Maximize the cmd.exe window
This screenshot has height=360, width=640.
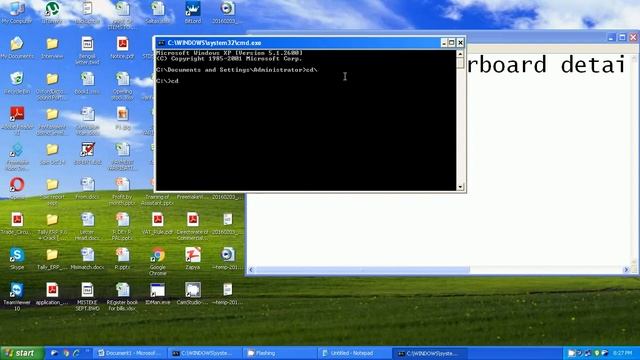tap(452, 42)
